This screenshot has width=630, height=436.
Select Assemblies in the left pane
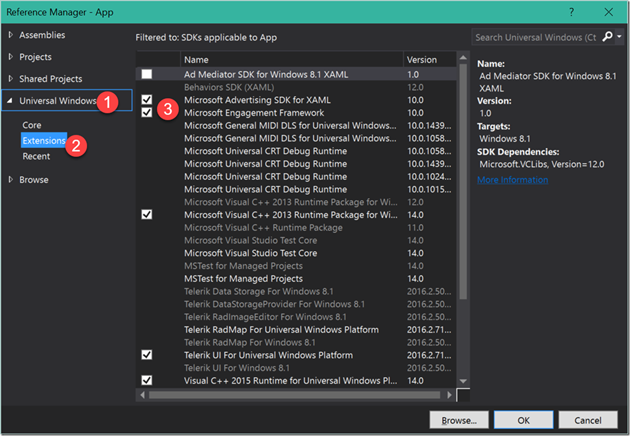coord(42,35)
